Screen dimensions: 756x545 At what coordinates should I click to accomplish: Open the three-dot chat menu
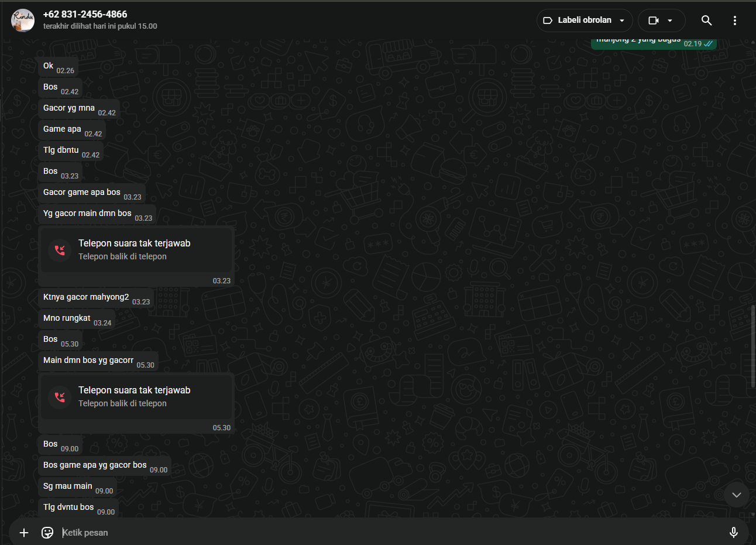tap(735, 20)
